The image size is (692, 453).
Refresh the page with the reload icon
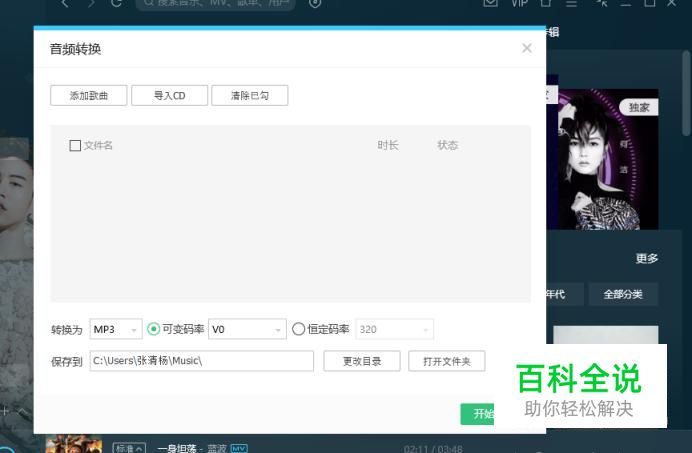click(117, 4)
